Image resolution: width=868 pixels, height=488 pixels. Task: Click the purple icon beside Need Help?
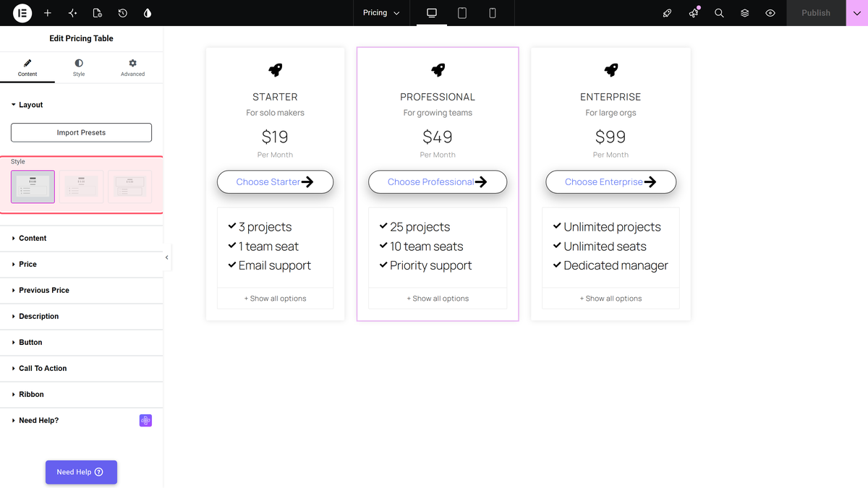coord(145,421)
